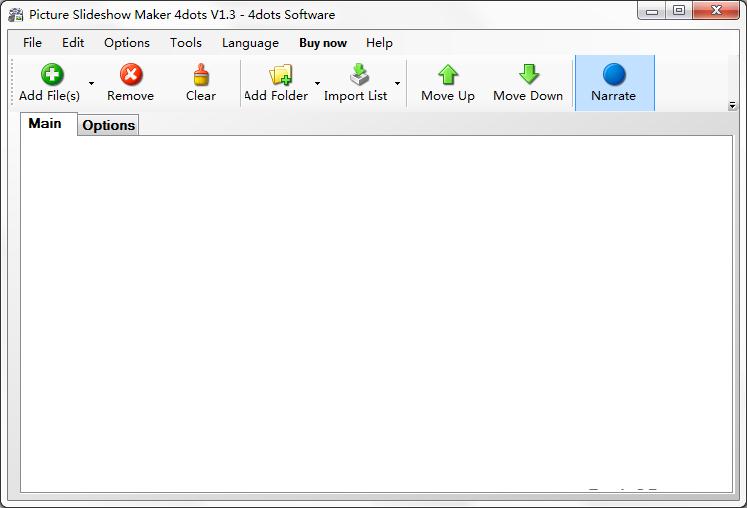747x508 pixels.
Task: Open the toolbar overflow arrow
Action: (732, 105)
